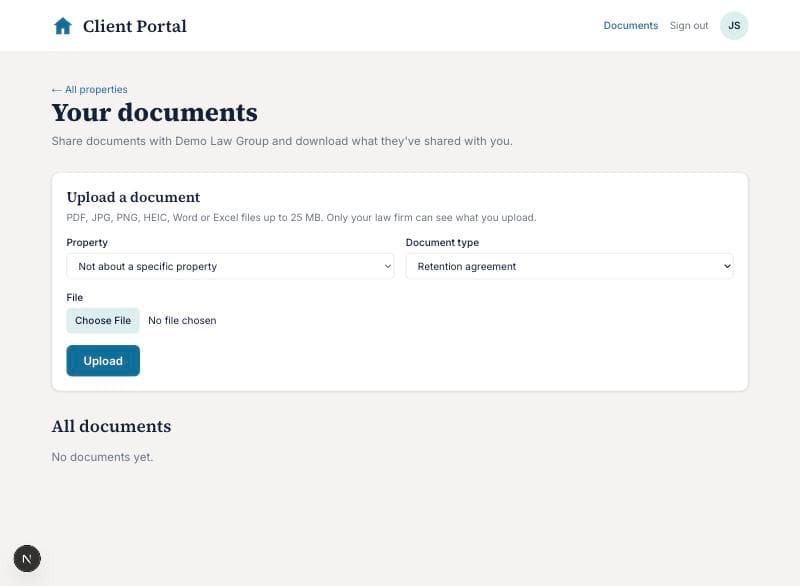Expand the Property dropdown
800x586 pixels.
[230, 266]
